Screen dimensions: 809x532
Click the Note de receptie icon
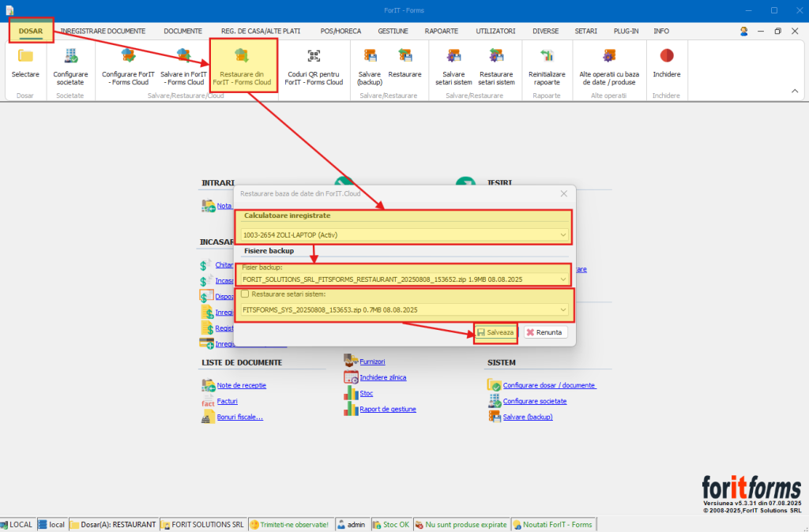209,385
